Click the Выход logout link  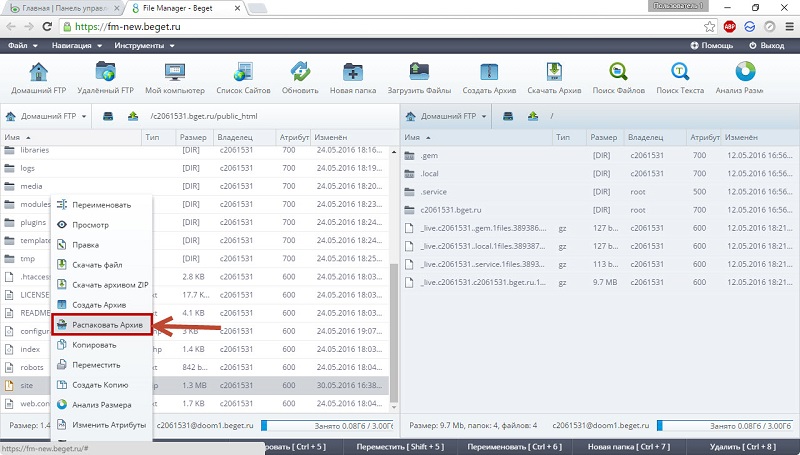pyautogui.click(x=766, y=45)
